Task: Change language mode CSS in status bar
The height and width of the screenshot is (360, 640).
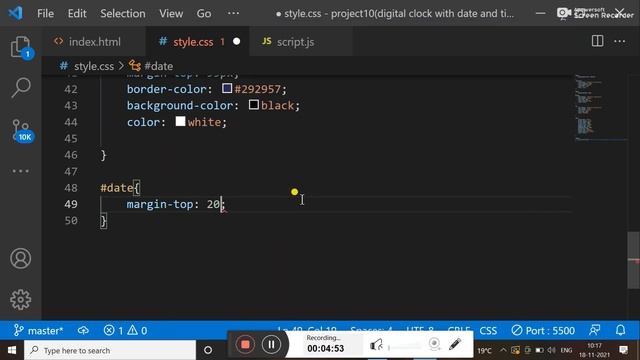Action: pyautogui.click(x=488, y=330)
